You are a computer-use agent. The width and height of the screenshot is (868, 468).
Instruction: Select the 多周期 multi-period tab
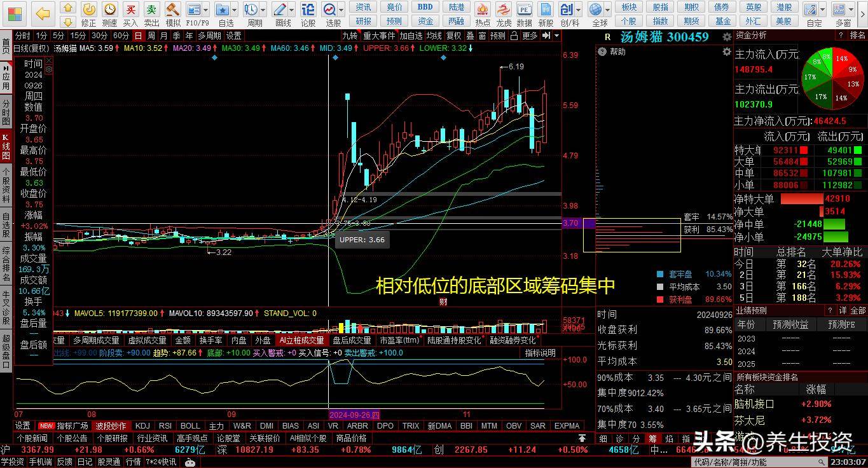tap(209, 36)
